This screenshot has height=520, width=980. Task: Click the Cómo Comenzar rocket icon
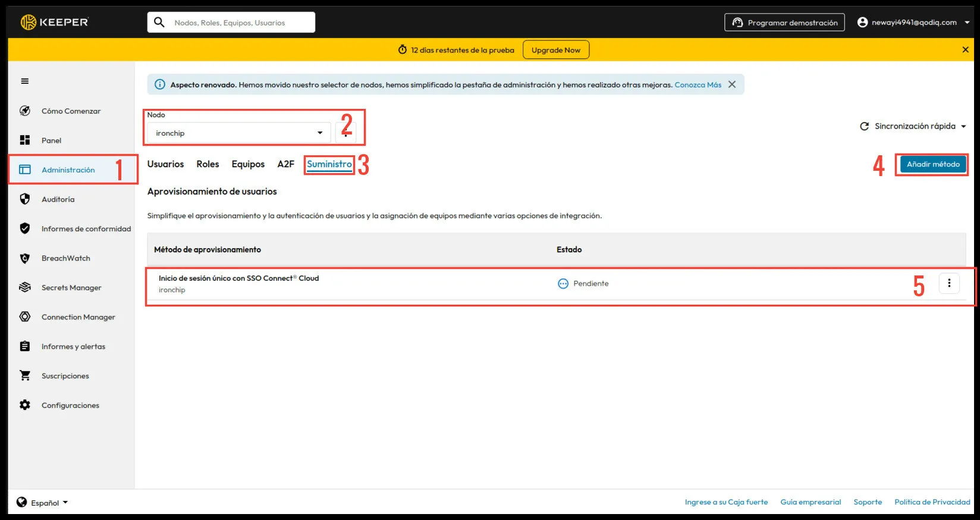click(x=25, y=111)
